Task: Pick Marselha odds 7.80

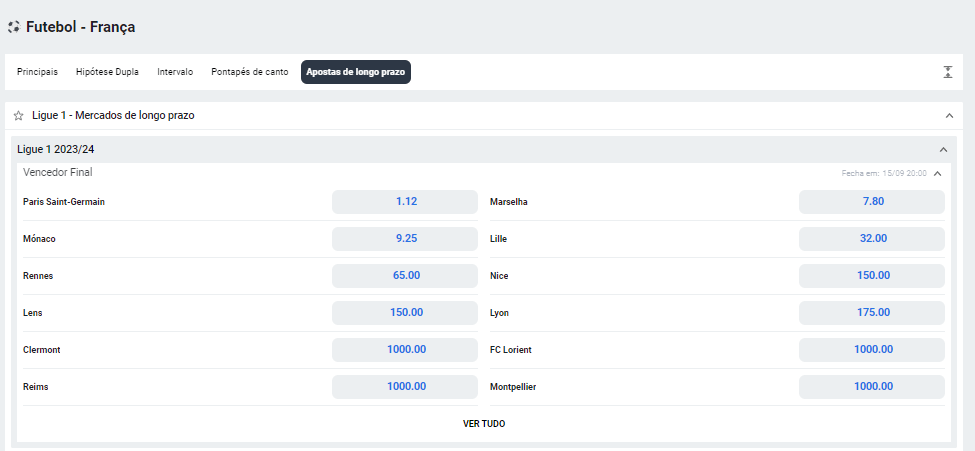Action: tap(872, 202)
